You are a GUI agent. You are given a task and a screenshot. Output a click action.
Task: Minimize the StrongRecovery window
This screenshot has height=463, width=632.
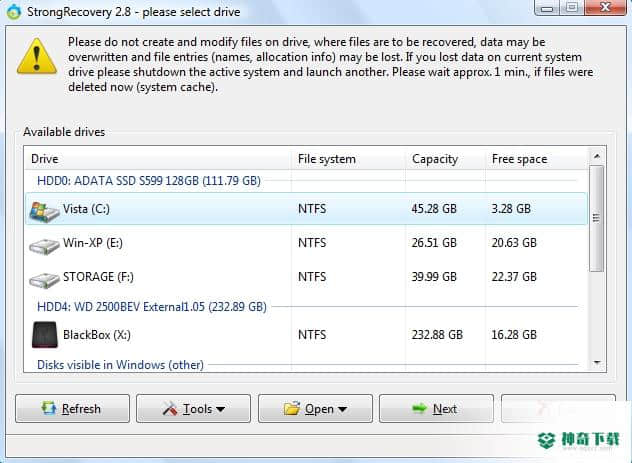(547, 8)
